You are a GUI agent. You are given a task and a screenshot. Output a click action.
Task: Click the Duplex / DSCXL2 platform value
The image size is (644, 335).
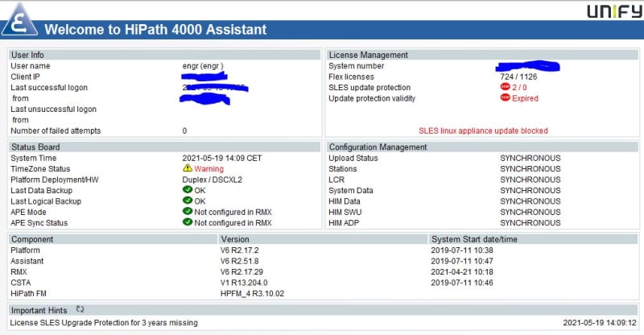tap(212, 180)
